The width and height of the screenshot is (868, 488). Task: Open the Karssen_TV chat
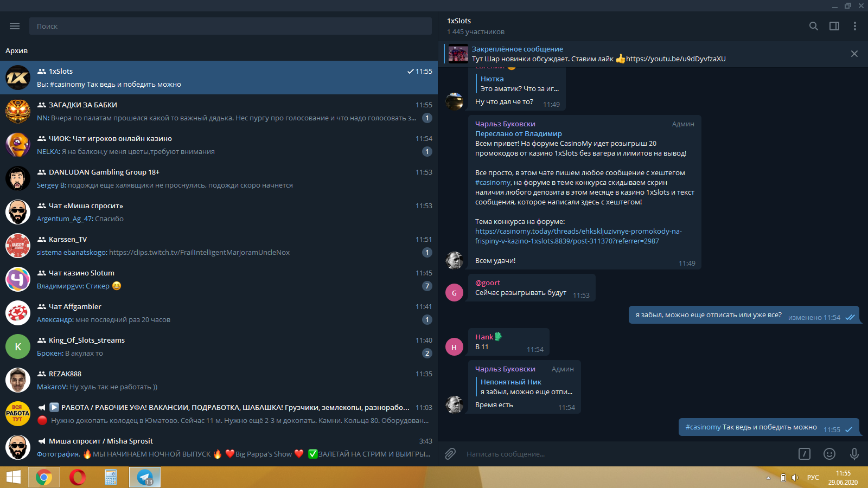click(219, 246)
